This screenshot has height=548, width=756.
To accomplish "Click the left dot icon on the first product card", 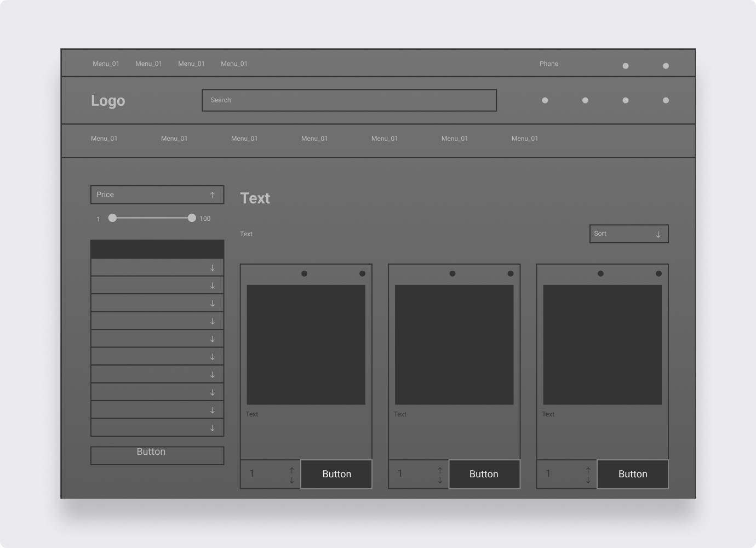I will pos(304,273).
